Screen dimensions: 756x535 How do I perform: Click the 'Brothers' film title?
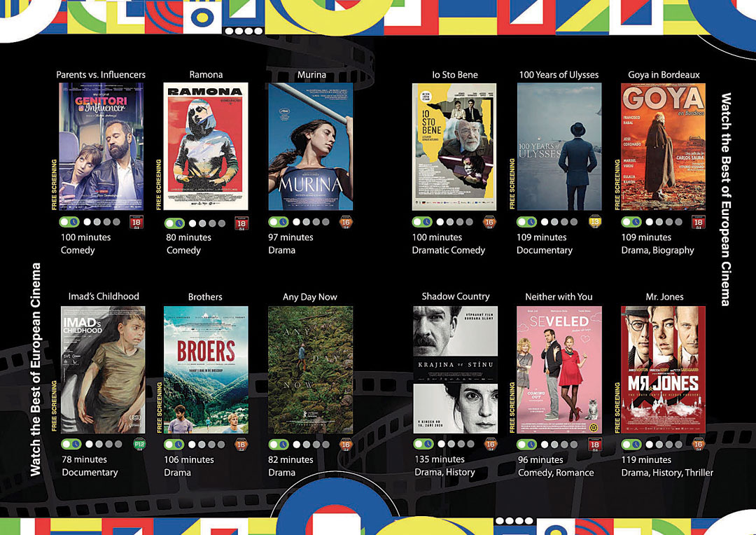[x=205, y=297]
